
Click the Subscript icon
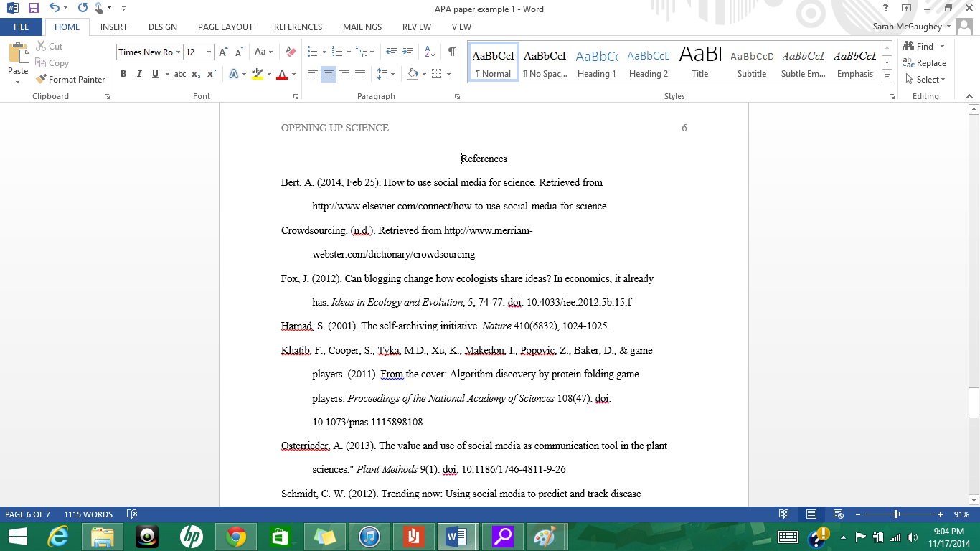194,74
